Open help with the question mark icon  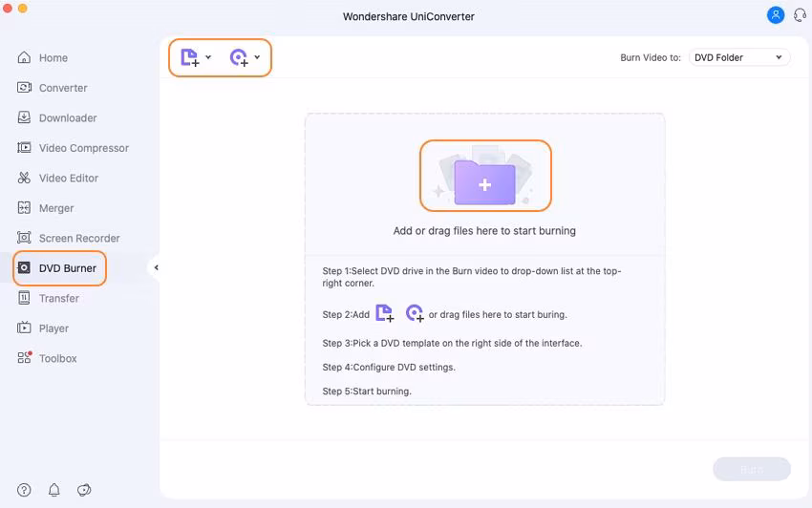click(x=24, y=490)
